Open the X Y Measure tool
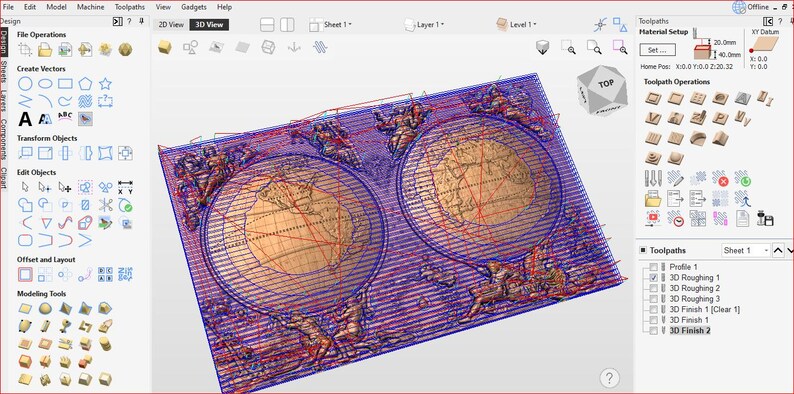The height and width of the screenshot is (394, 794). click(x=125, y=187)
